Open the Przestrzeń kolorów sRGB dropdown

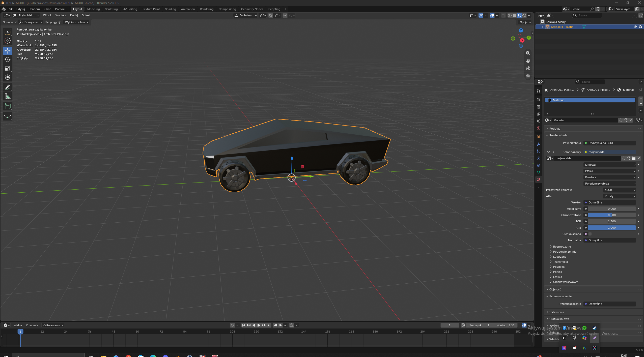pos(619,190)
